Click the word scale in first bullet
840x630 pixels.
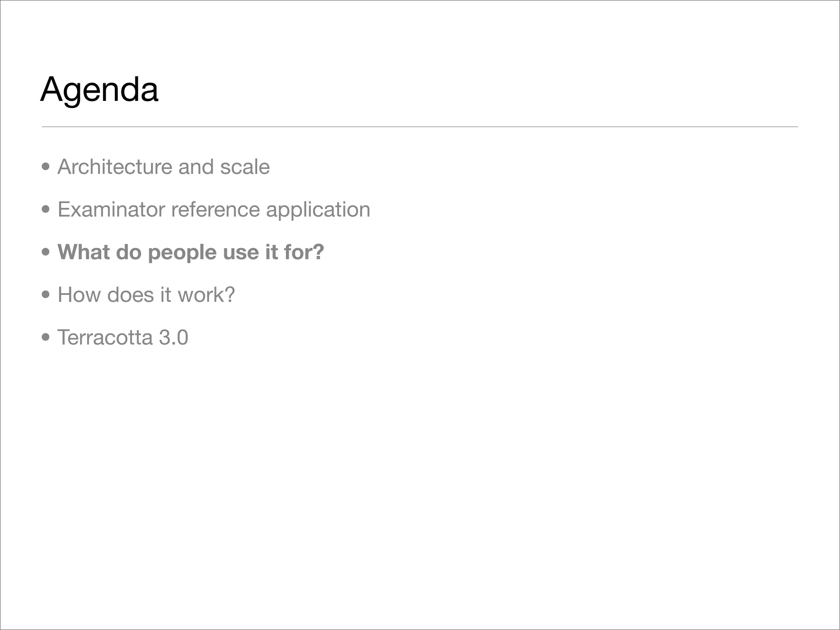(245, 167)
